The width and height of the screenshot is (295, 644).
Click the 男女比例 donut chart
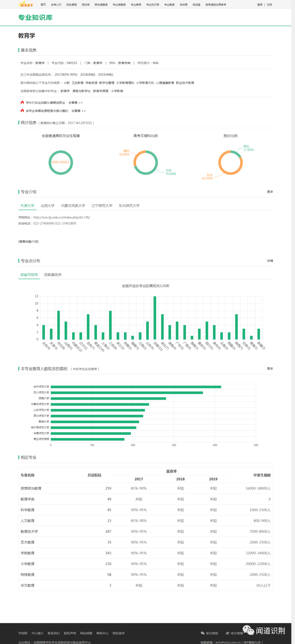pos(230,162)
